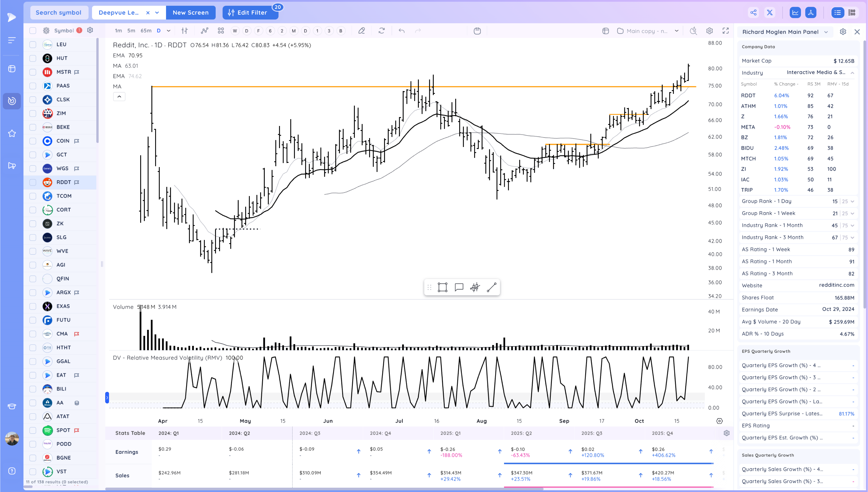Click the New Screen button
The width and height of the screenshot is (868, 492).
[x=190, y=13]
